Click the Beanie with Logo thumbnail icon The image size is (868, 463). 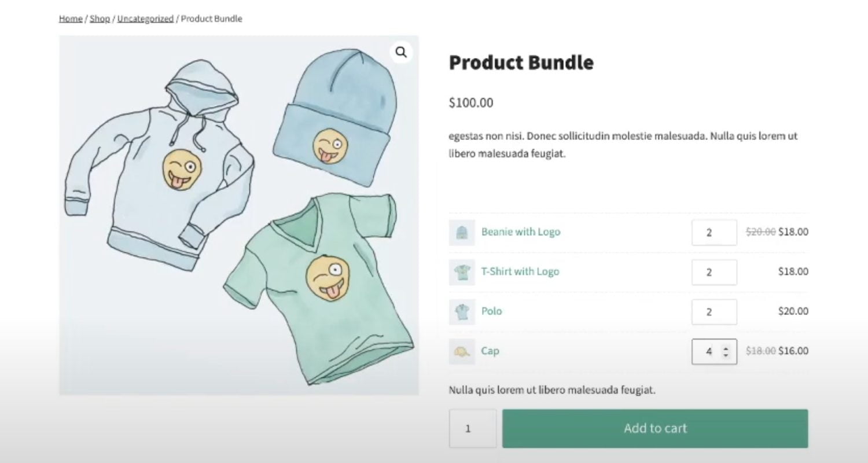[462, 232]
